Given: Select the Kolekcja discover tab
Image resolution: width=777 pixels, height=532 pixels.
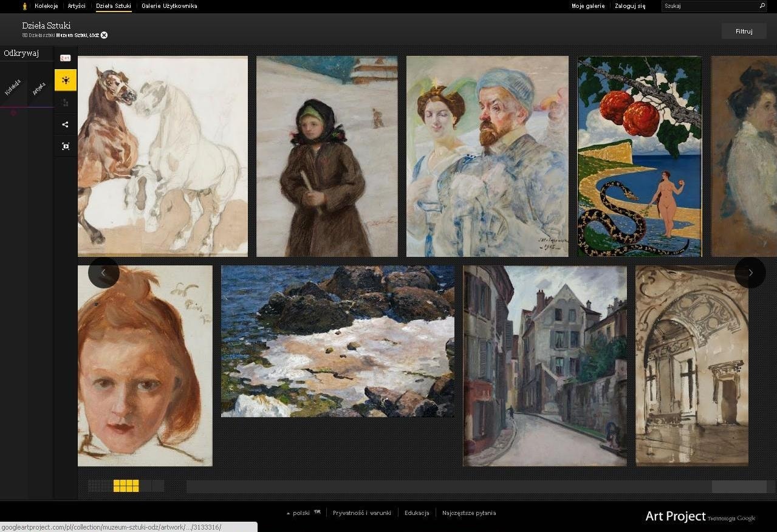Looking at the screenshot, I should point(13,87).
